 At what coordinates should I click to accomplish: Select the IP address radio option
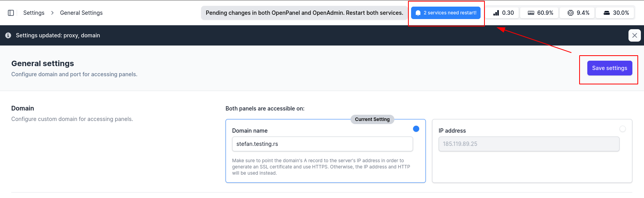tap(623, 129)
